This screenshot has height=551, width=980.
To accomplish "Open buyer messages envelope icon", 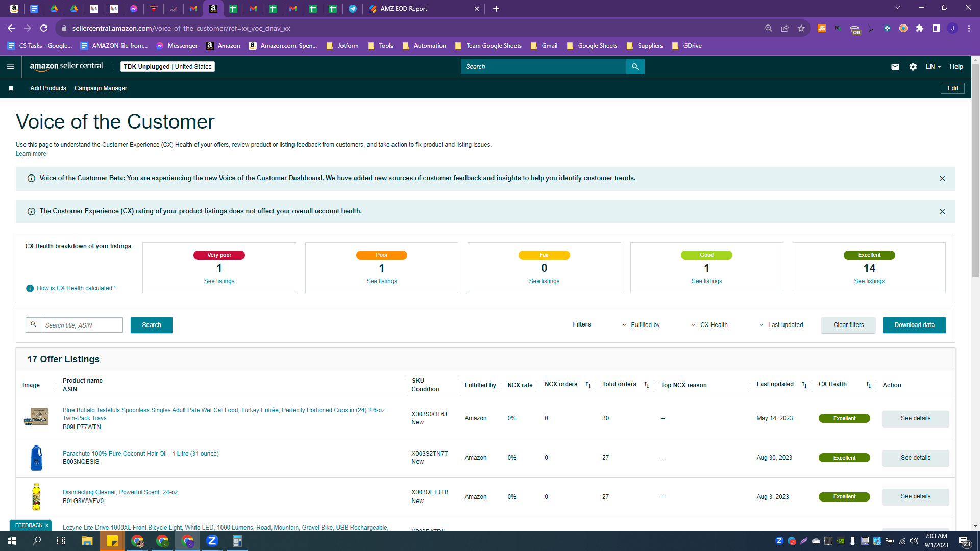I will pyautogui.click(x=895, y=67).
